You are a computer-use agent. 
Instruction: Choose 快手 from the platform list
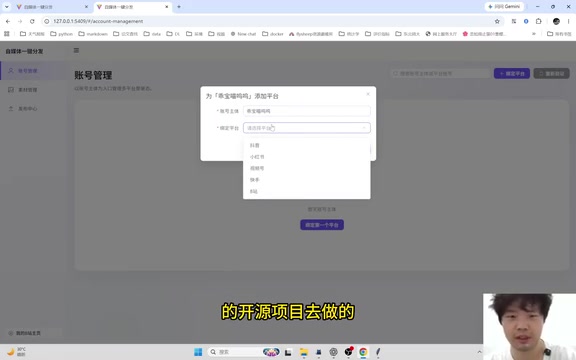[x=306, y=180]
